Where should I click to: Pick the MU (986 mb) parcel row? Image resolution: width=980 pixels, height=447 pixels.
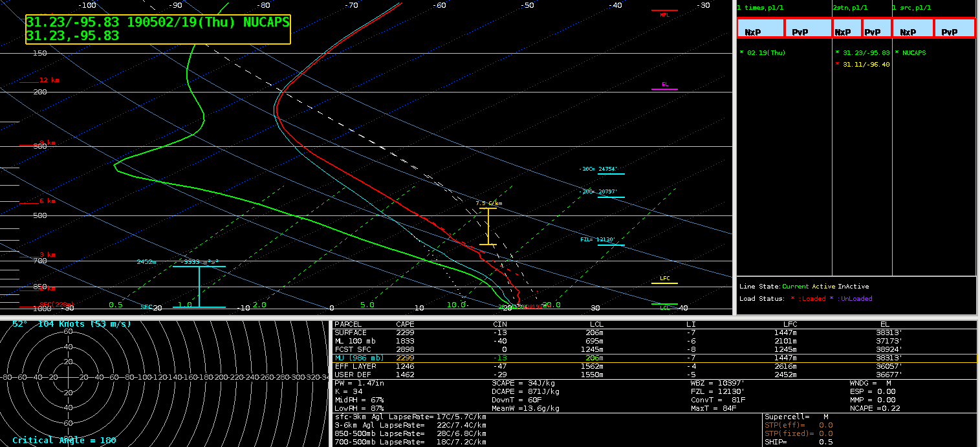click(653, 358)
